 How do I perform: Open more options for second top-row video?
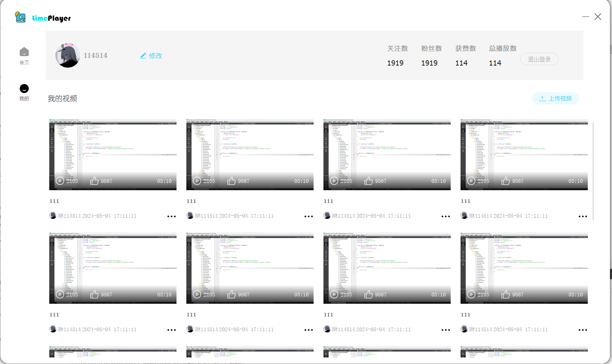coord(309,216)
